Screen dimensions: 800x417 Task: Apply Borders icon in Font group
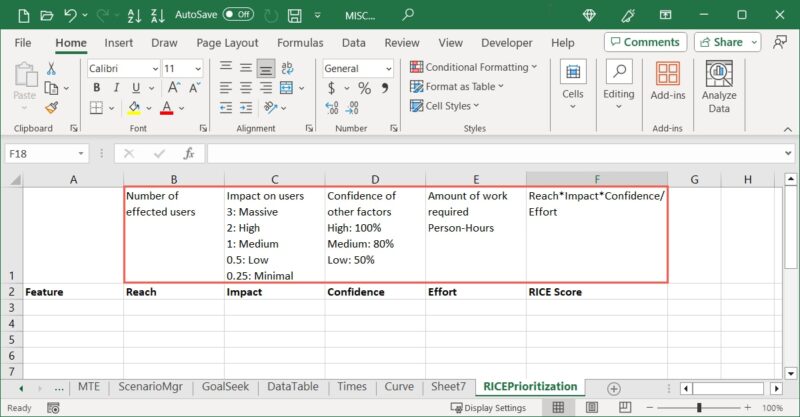(96, 108)
